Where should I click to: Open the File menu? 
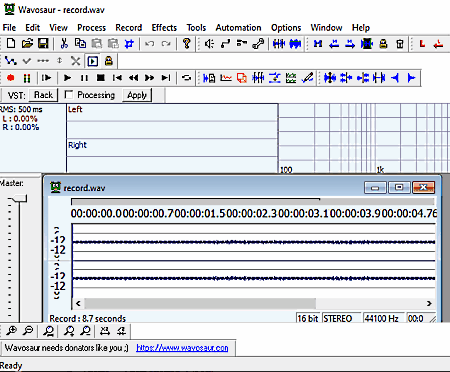[x=9, y=28]
